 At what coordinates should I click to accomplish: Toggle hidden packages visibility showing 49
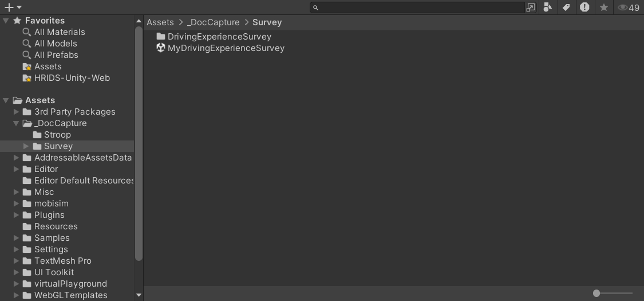click(x=629, y=7)
